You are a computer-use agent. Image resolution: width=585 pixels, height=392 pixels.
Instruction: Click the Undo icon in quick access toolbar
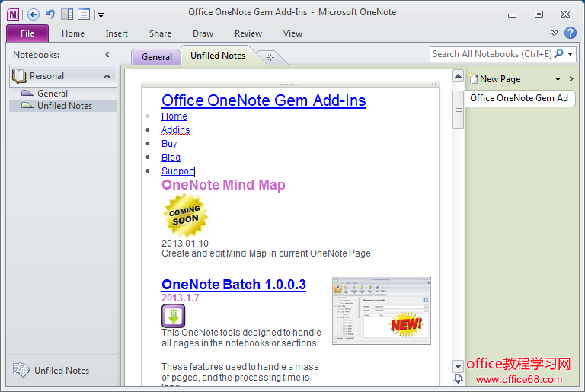point(50,14)
